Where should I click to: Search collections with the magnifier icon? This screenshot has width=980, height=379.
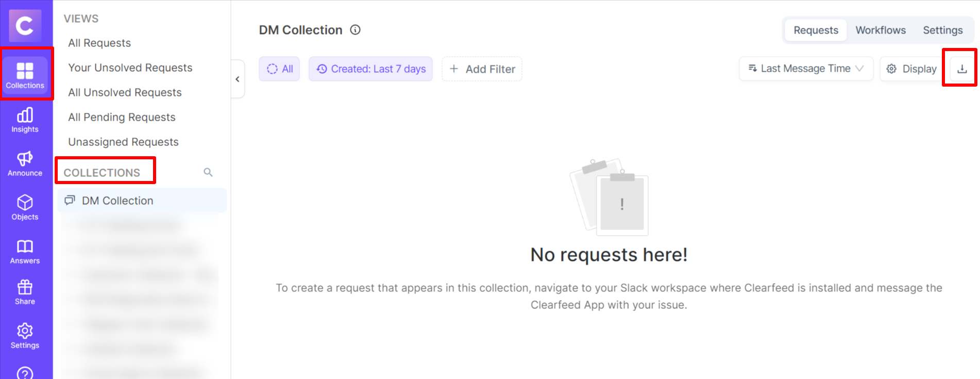click(x=208, y=172)
